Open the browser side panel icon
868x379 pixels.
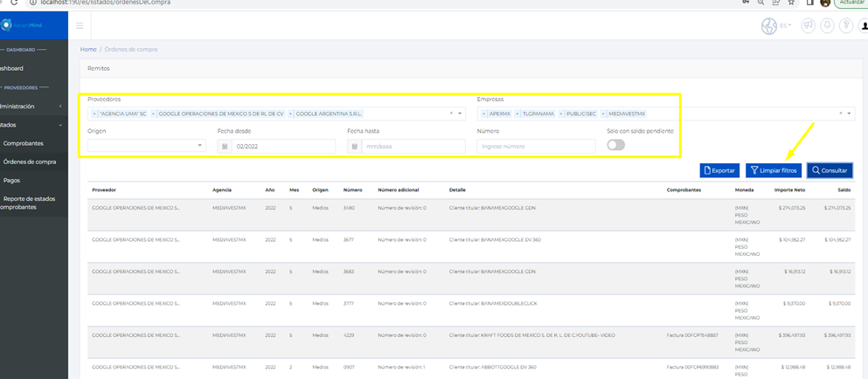[x=809, y=3]
